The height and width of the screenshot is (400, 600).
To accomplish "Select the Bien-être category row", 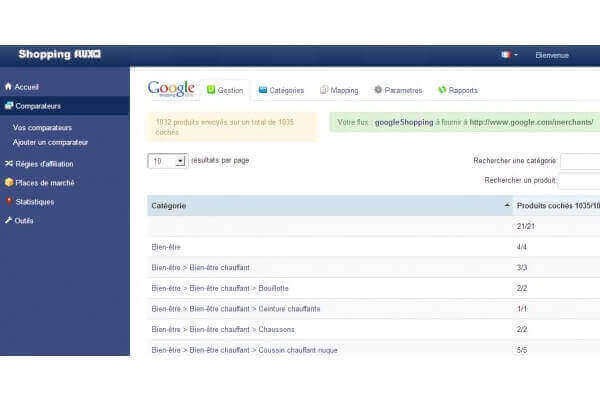I will (374, 247).
